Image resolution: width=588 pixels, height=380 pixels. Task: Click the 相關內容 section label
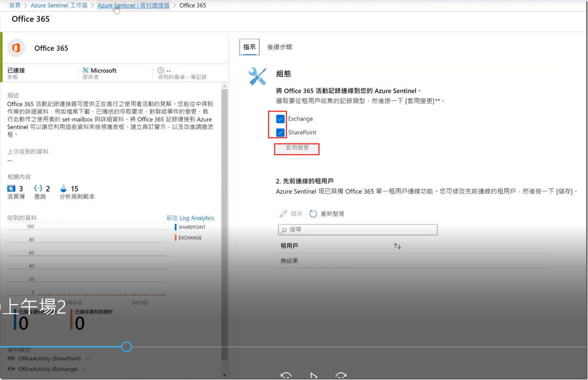tap(19, 177)
